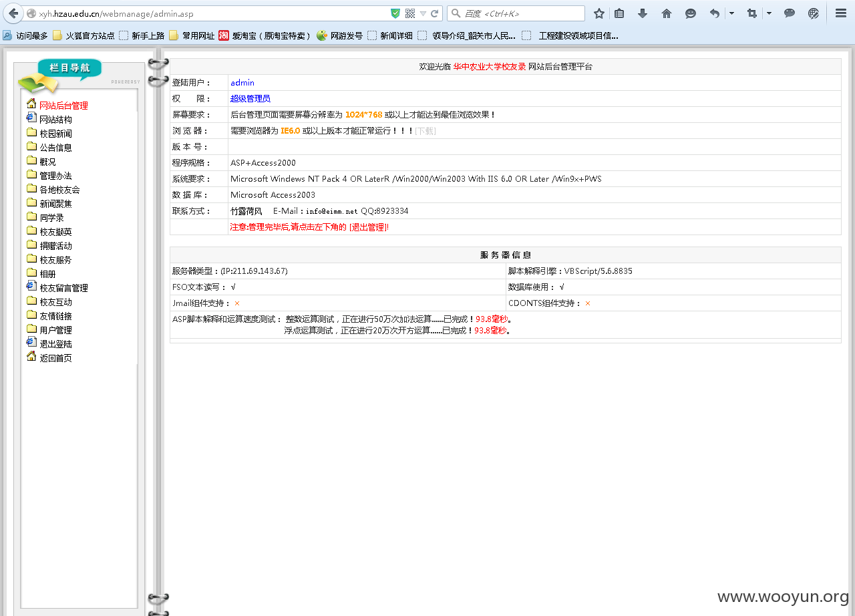Reload the page with the refresh icon
Viewport: 855px width, 616px height.
(x=435, y=13)
